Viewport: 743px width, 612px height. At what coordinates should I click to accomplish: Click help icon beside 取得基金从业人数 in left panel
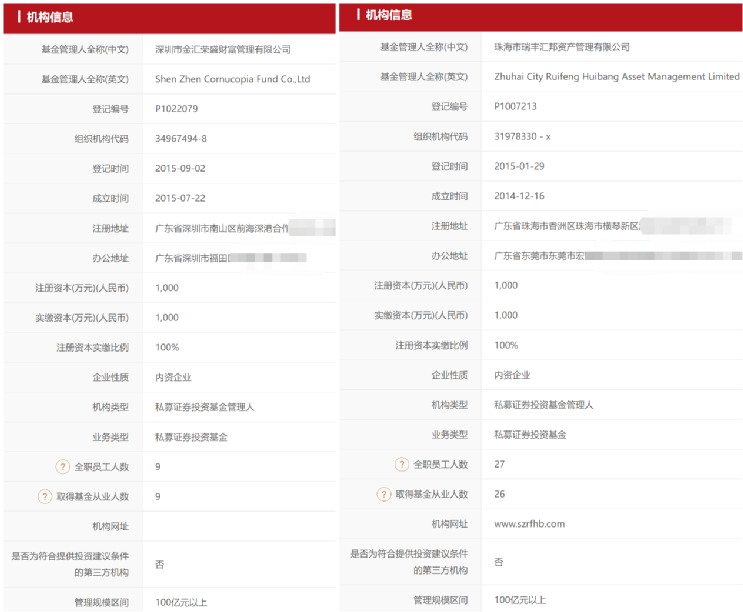[x=45, y=496]
